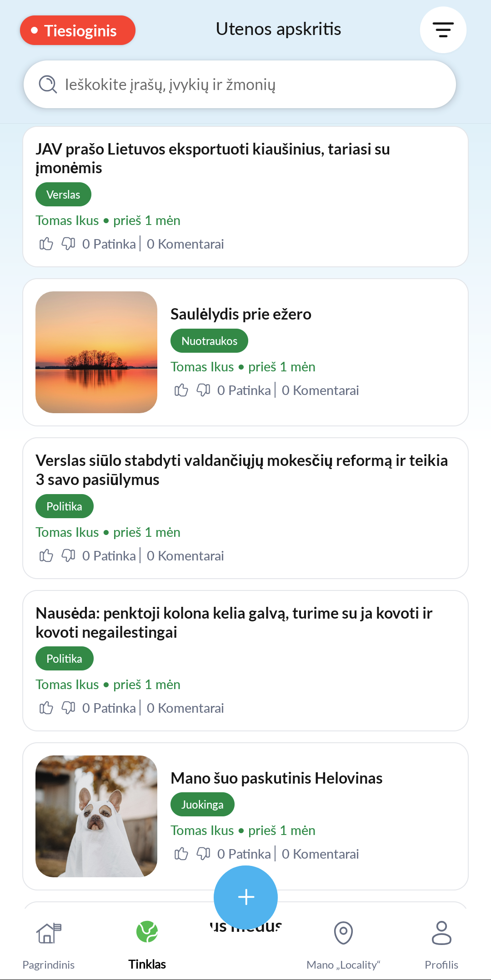Viewport: 491px width, 980px height.
Task: Open the ghost dog photo thumbnail
Action: (96, 816)
